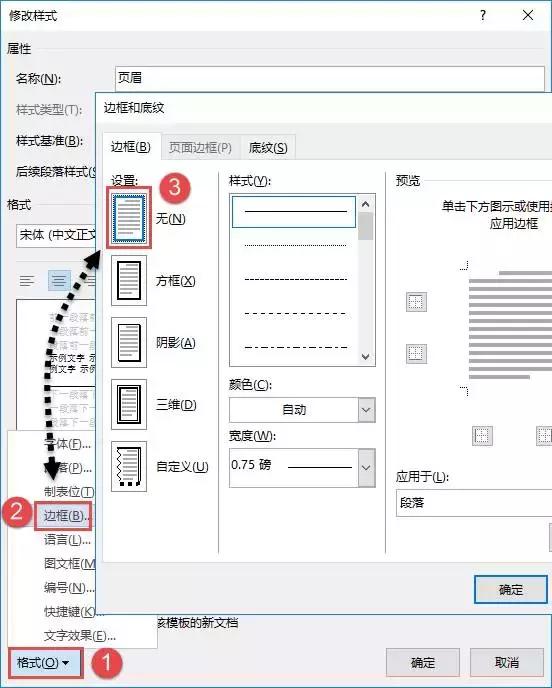Viewport: 552px width, 688px height.
Task: Select the short-dashed line style
Action: [295, 279]
